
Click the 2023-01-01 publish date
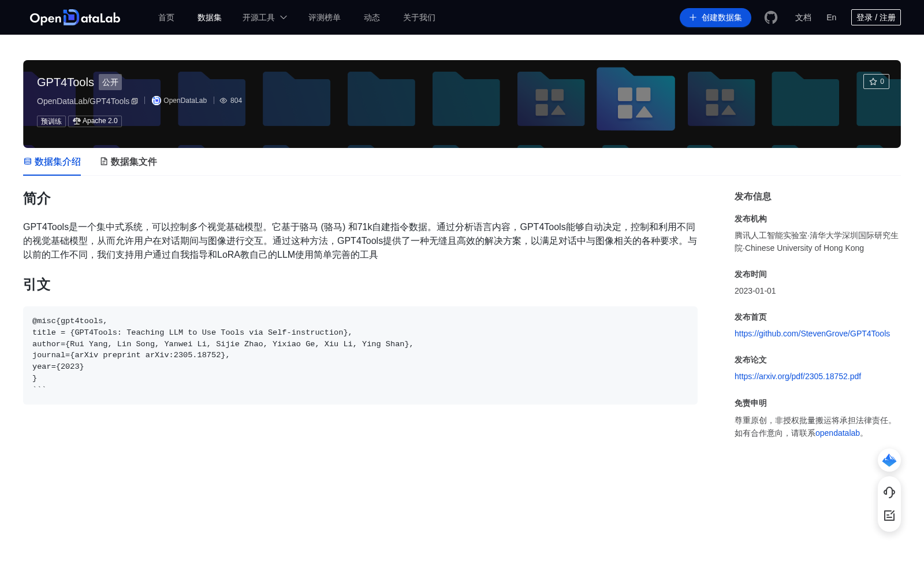point(755,291)
